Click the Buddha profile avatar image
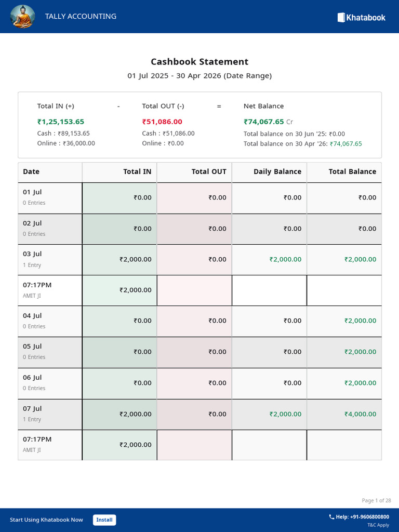Screen dimensions: 399x532 coord(22,16)
